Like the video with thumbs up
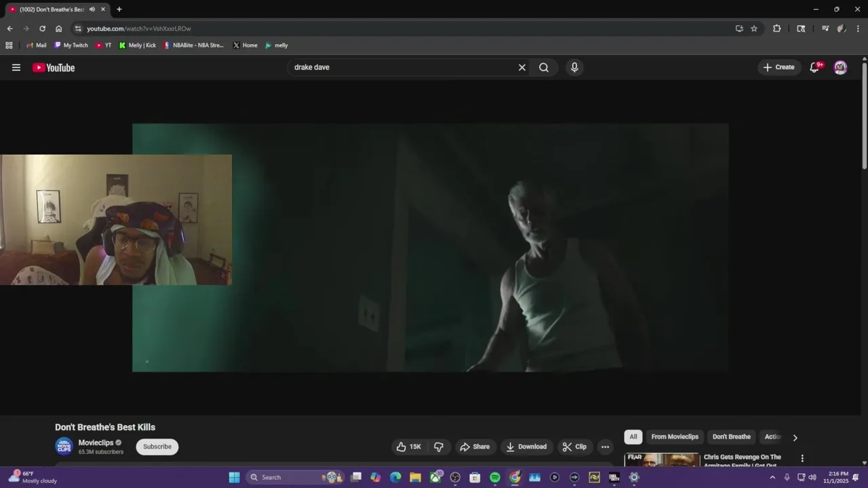 (x=409, y=447)
